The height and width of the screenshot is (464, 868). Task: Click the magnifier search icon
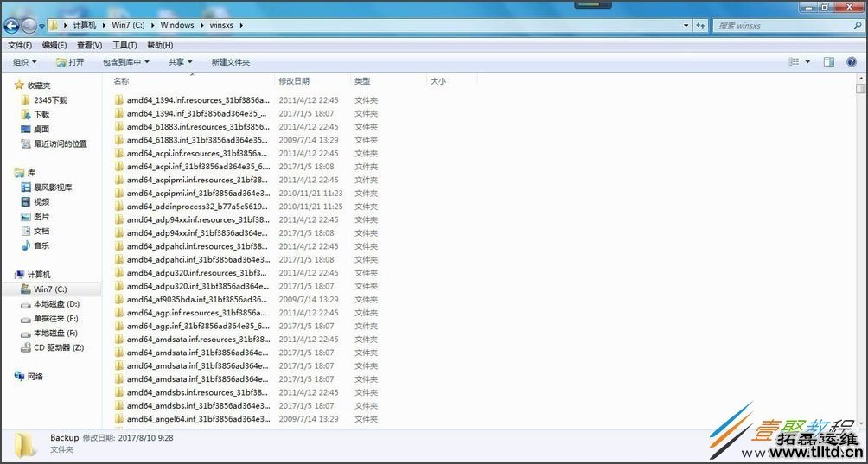pos(858,25)
